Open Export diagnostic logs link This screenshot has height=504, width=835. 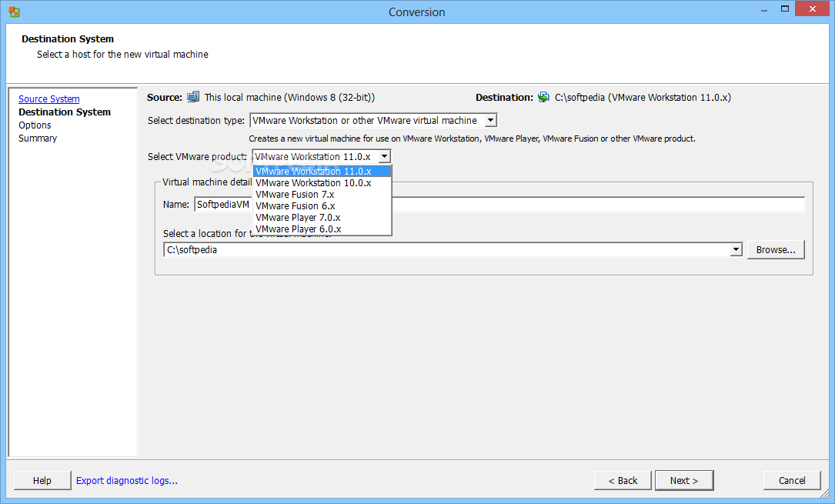[127, 481]
